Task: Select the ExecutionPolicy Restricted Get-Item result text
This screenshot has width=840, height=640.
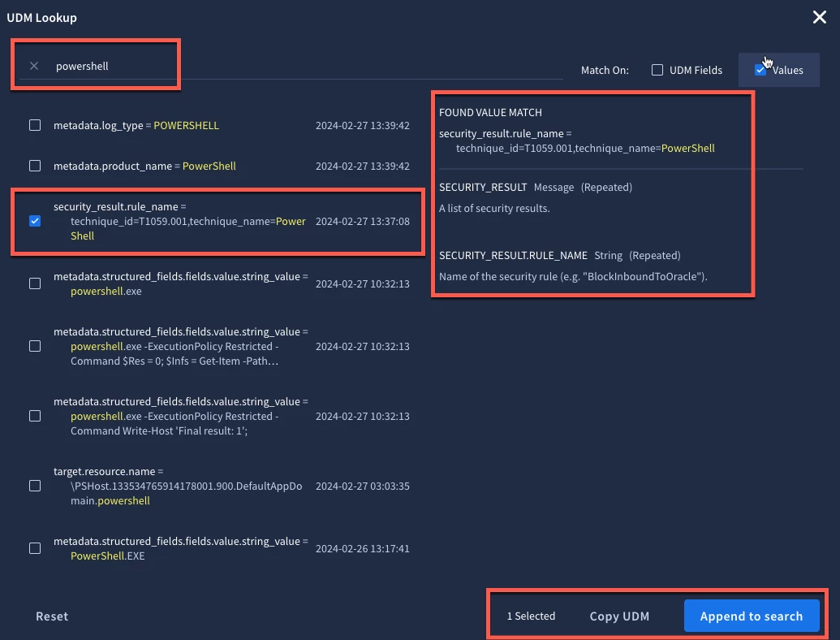Action: [180, 346]
